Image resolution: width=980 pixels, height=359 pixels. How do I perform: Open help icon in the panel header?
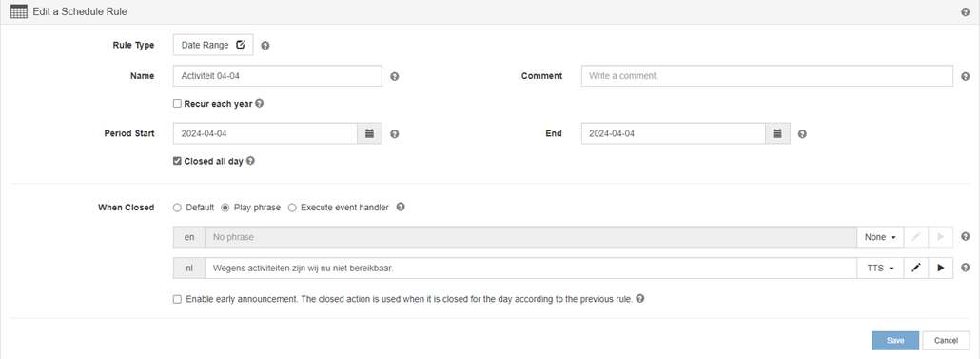click(x=965, y=11)
